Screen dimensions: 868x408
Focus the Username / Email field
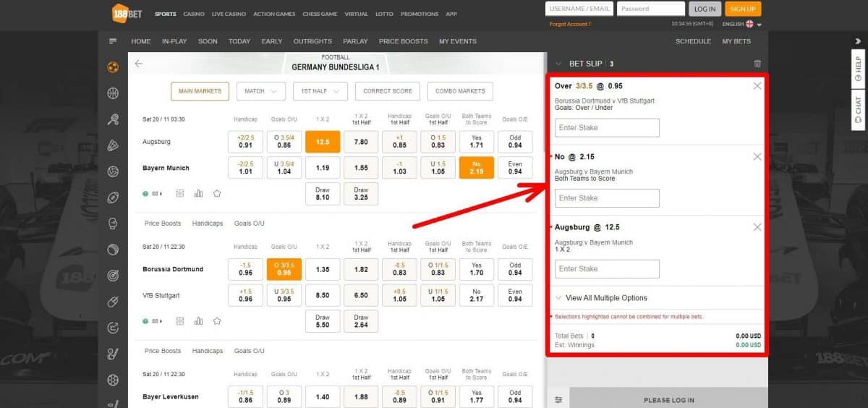point(579,9)
